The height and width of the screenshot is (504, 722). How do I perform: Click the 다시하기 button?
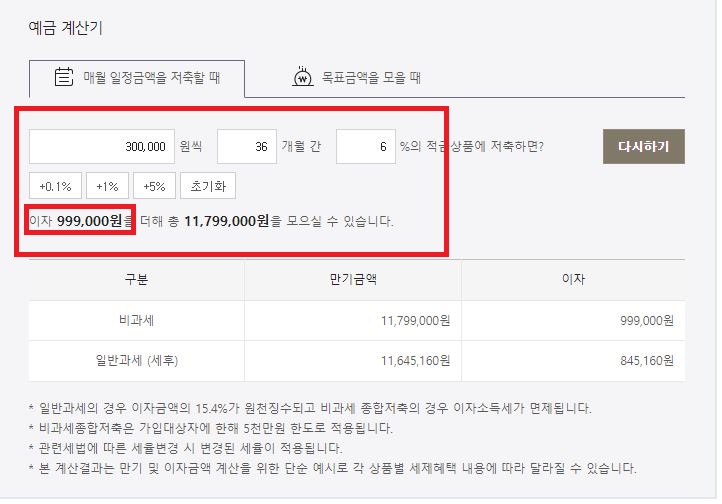click(x=644, y=147)
